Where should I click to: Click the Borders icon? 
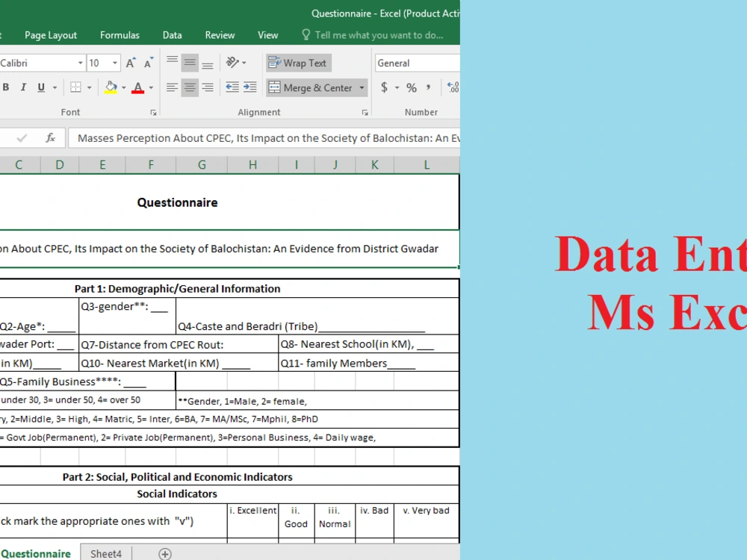click(75, 87)
